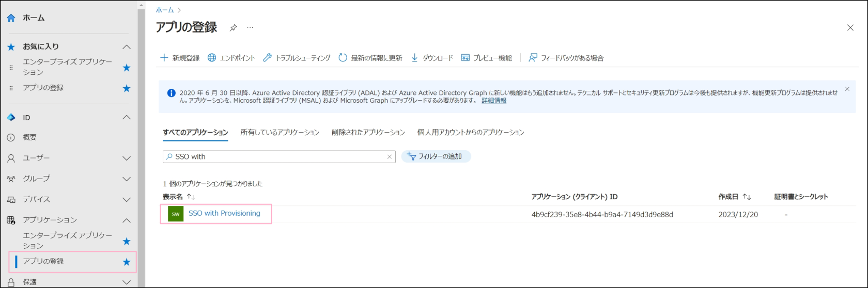This screenshot has height=288, width=868.
Task: Expand the グループ section chevron
Action: [126, 179]
